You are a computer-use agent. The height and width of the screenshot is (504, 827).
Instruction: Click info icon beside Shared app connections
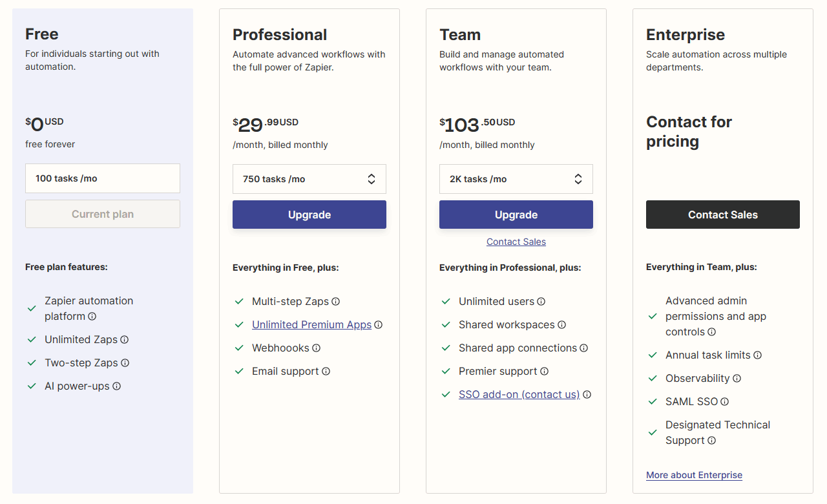pyautogui.click(x=584, y=348)
